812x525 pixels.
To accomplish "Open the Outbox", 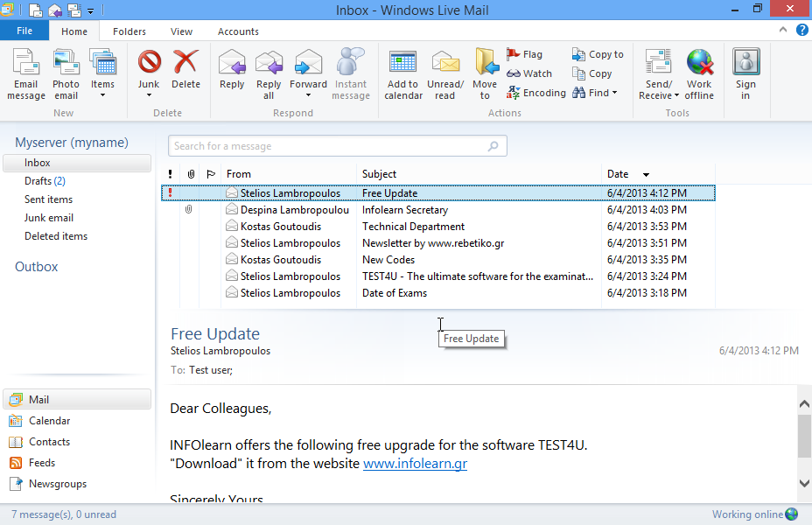I will point(36,267).
